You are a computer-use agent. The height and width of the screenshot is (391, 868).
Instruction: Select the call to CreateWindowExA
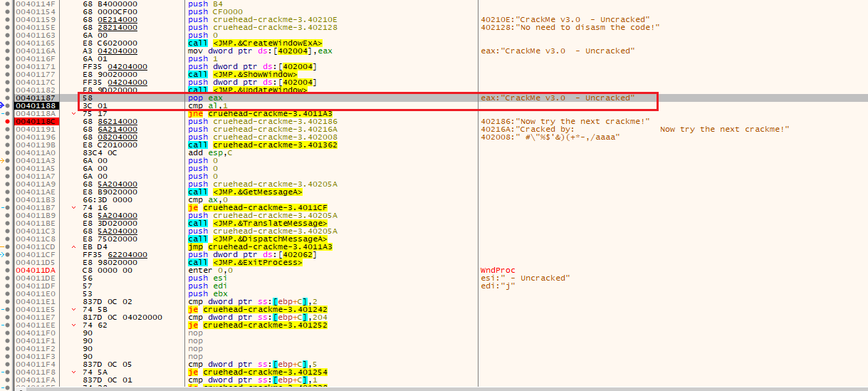click(x=255, y=43)
